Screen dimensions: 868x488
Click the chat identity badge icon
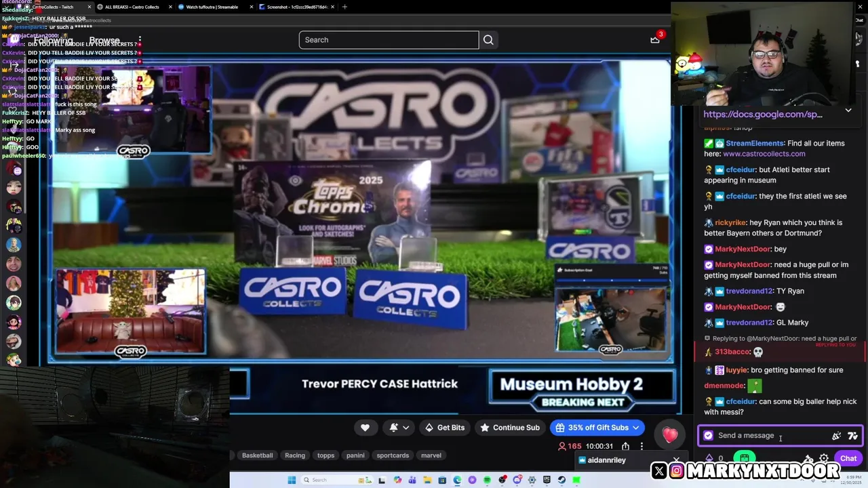click(x=709, y=436)
